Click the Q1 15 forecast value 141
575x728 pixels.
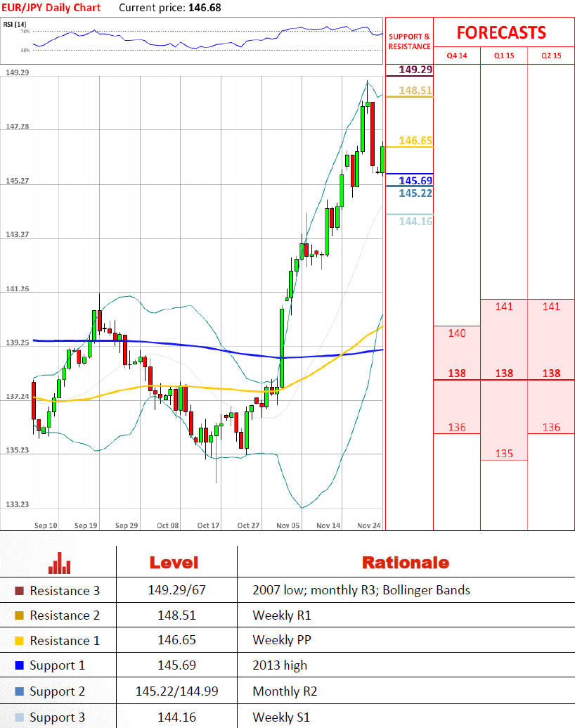pos(504,307)
